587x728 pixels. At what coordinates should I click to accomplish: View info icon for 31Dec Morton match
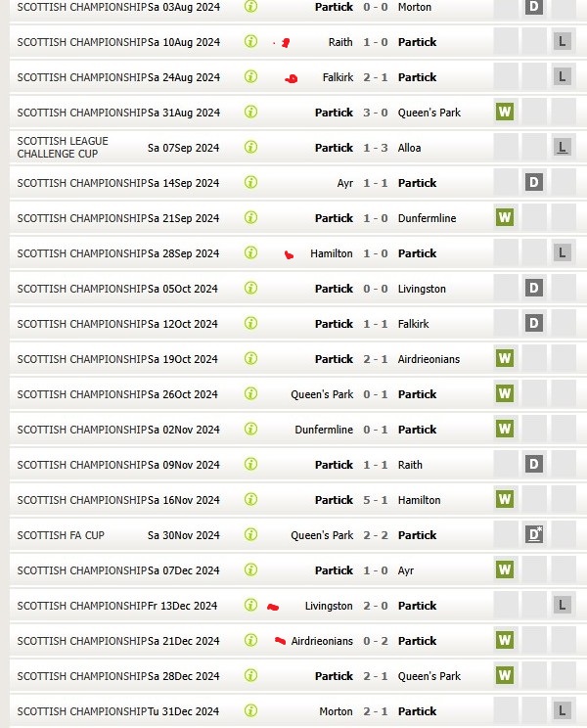pyautogui.click(x=250, y=711)
